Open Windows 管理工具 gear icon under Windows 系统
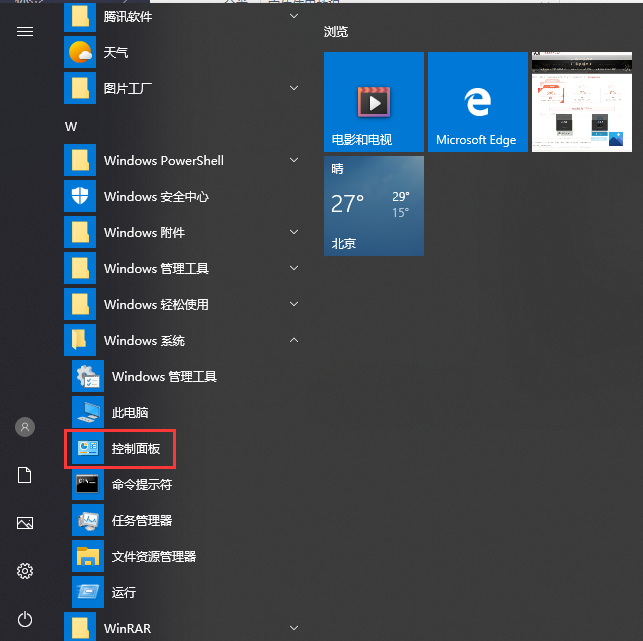Screen dimensions: 643x641 [88, 376]
